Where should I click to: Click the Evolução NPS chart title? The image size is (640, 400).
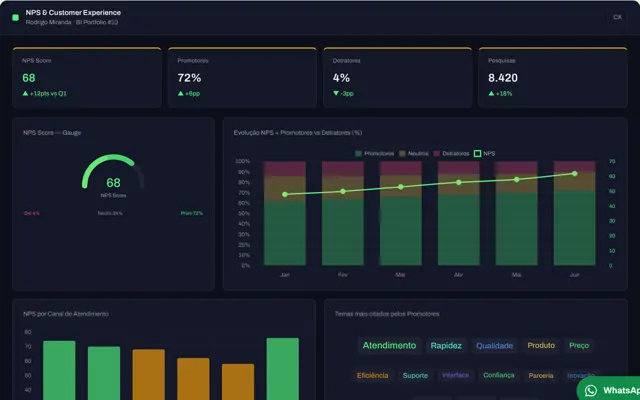point(298,133)
